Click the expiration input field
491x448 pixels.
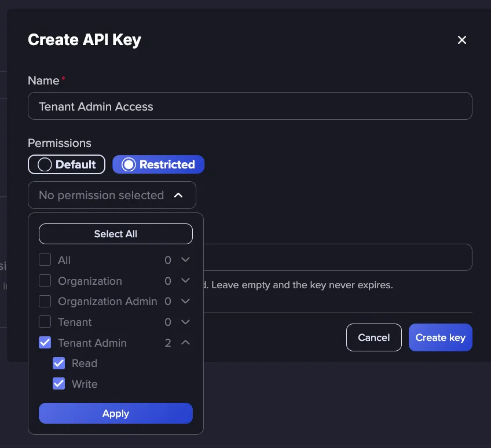click(338, 257)
